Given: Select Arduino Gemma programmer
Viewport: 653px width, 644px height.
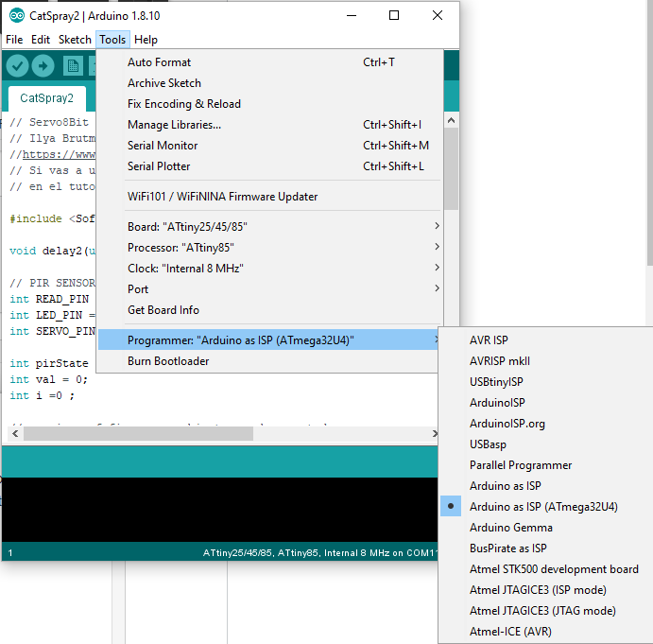Looking at the screenshot, I should [546, 528].
